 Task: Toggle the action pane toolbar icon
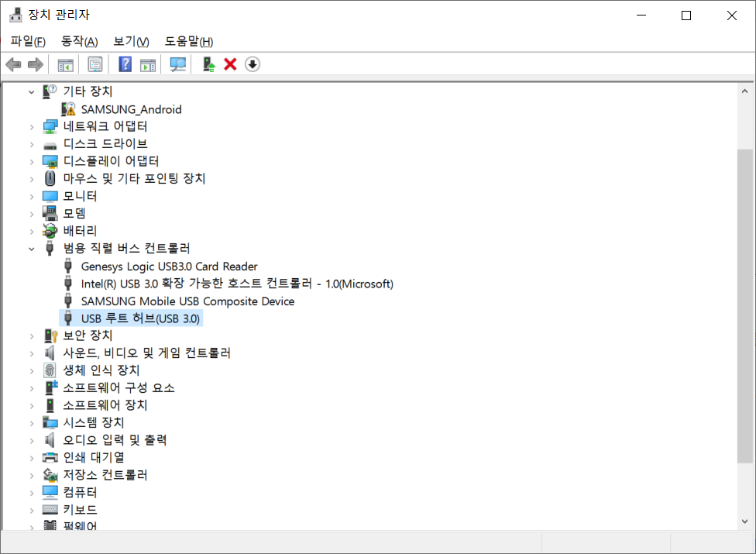point(148,64)
